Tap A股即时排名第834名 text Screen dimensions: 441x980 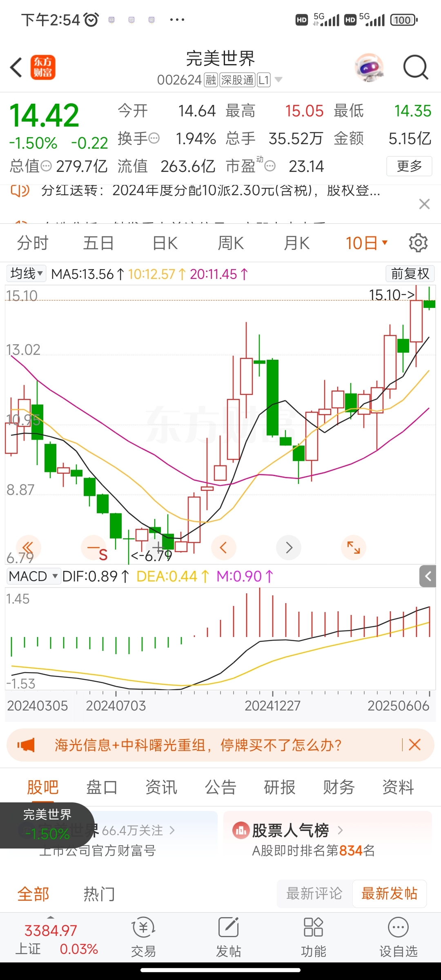tap(313, 851)
